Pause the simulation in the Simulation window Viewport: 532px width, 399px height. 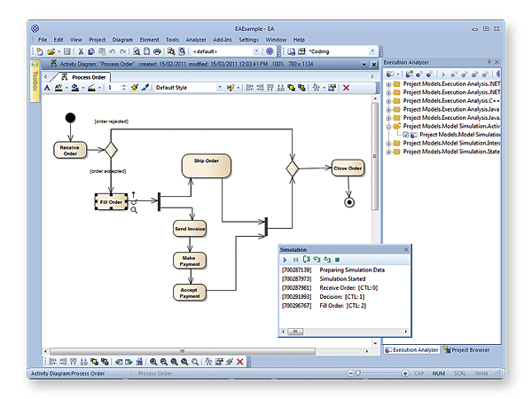tap(295, 259)
